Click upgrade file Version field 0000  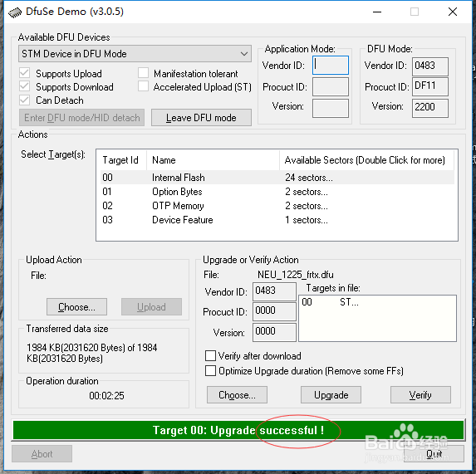click(274, 332)
